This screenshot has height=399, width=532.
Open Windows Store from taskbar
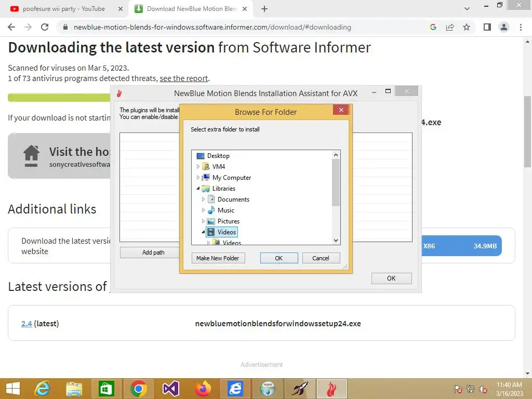pos(106,389)
